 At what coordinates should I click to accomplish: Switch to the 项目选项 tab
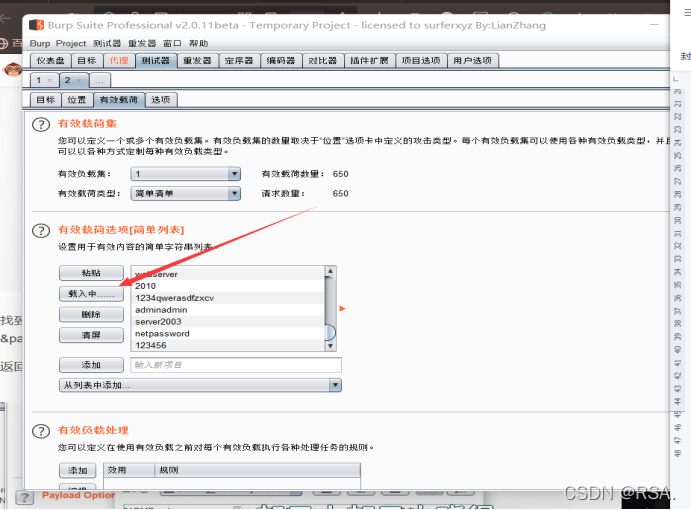pos(421,60)
